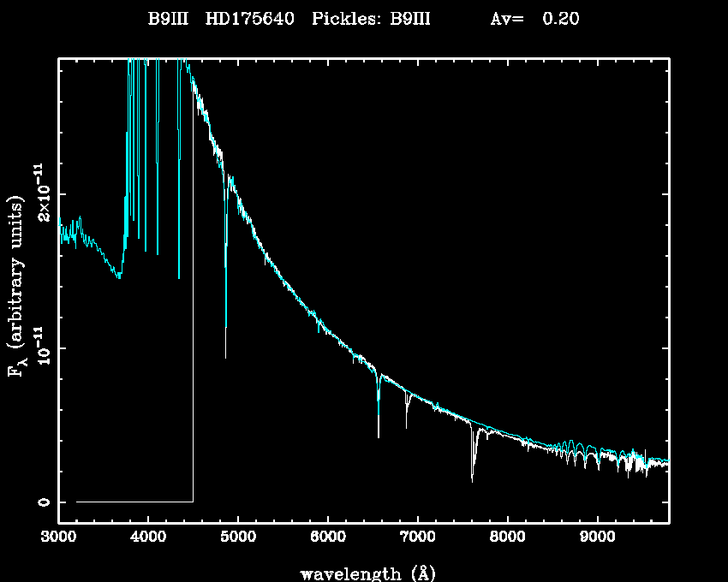The width and height of the screenshot is (728, 582).
Task: Select the 8000 x-axis tick label
Action: tap(508, 539)
